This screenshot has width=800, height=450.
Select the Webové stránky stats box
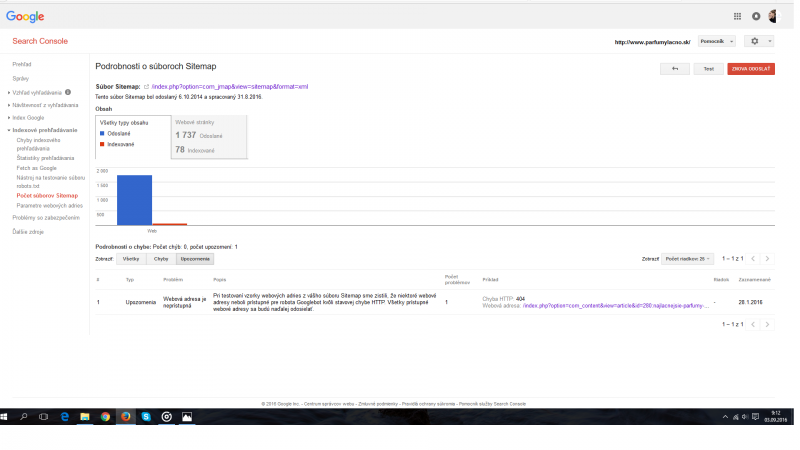pos(203,136)
